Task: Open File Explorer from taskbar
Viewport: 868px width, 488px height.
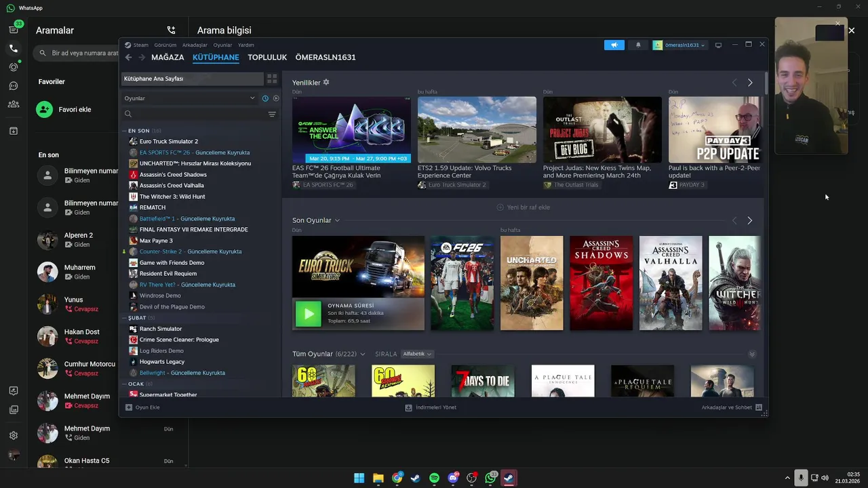Action: point(378,478)
